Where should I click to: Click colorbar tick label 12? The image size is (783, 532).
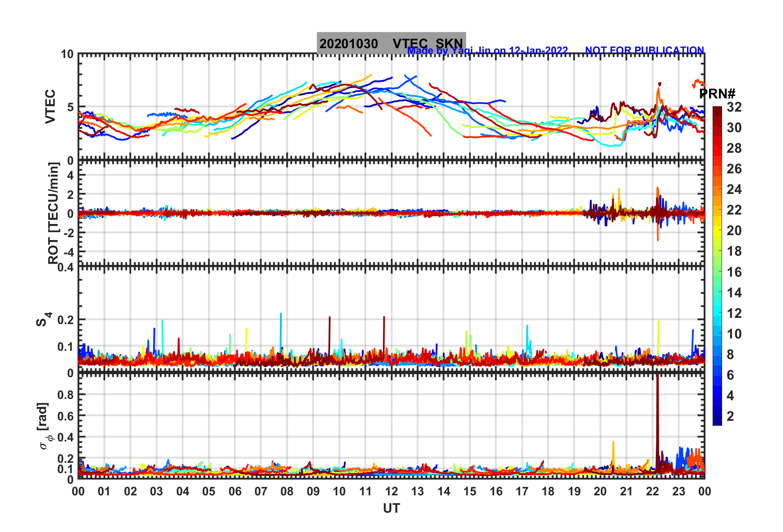[x=734, y=313]
